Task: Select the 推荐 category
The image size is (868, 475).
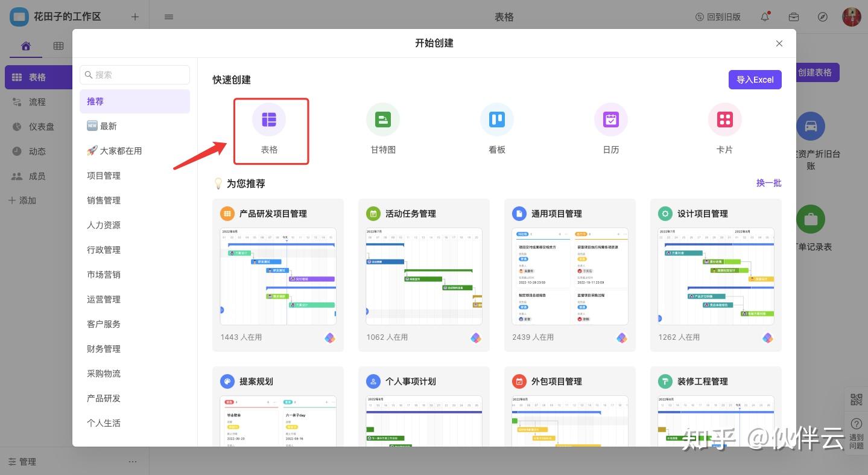Action: (x=135, y=101)
